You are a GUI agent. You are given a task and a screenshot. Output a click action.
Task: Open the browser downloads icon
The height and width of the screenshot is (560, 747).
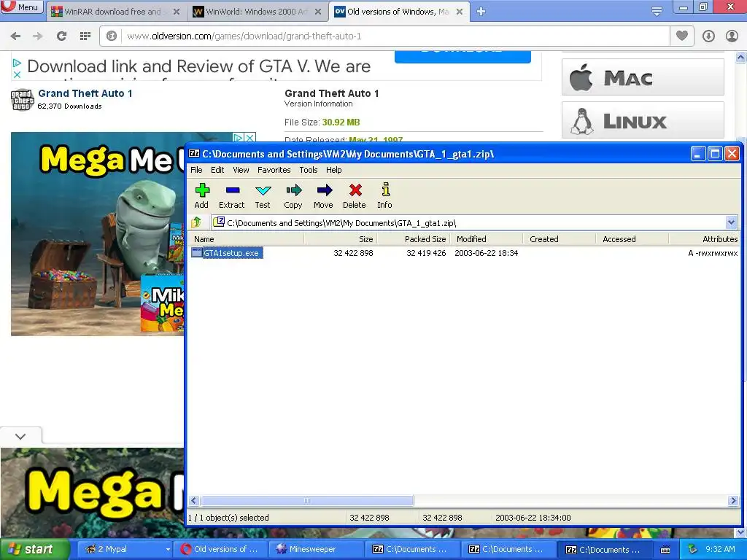708,36
